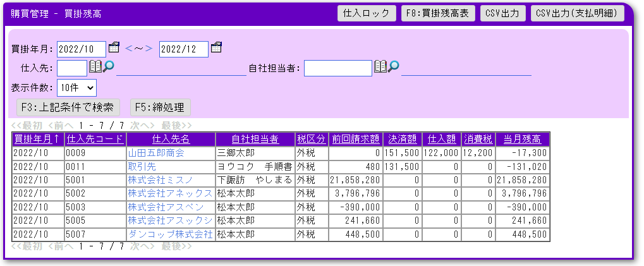Click the 自社担当者 input field

(x=338, y=68)
